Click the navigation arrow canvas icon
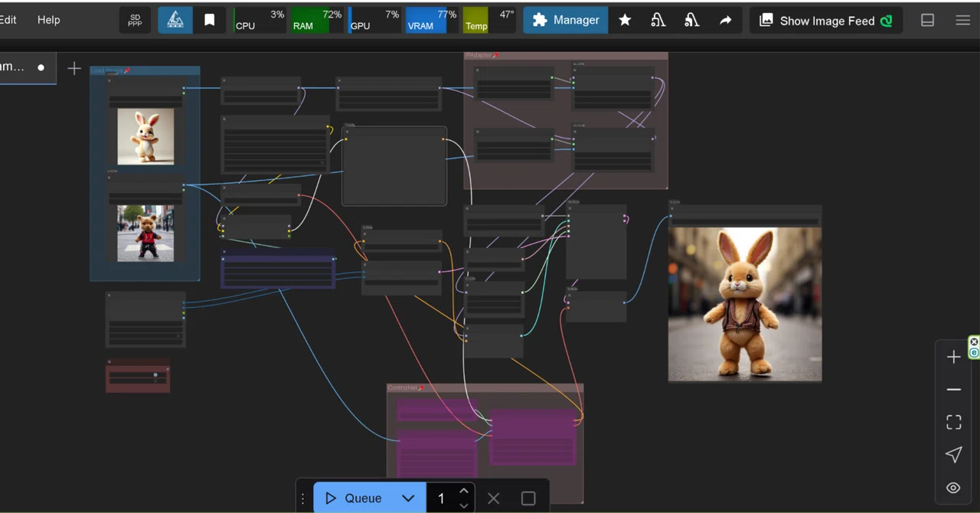This screenshot has height=513, width=980. click(x=953, y=455)
